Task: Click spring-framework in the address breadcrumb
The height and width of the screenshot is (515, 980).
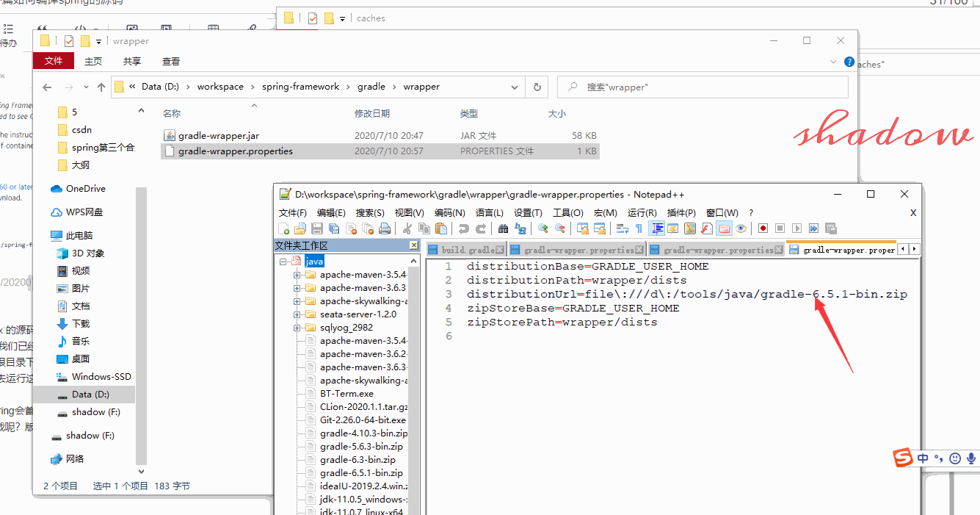Action: coord(301,87)
